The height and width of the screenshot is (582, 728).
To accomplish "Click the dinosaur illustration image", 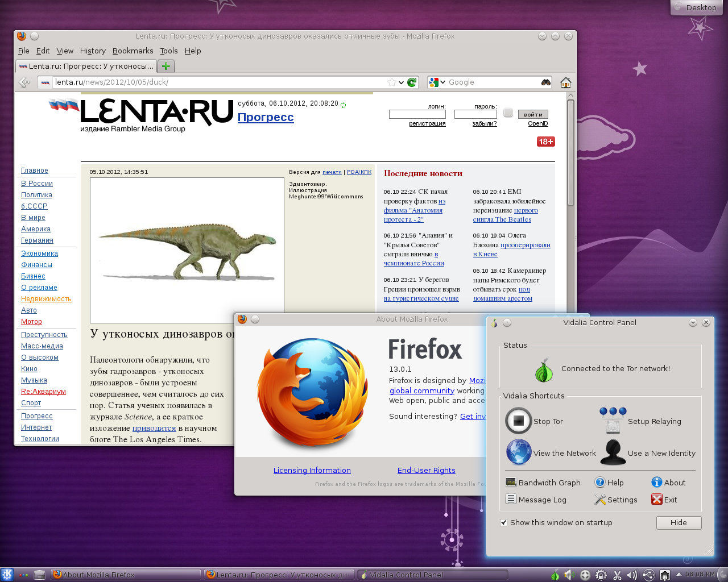I will (x=187, y=250).
